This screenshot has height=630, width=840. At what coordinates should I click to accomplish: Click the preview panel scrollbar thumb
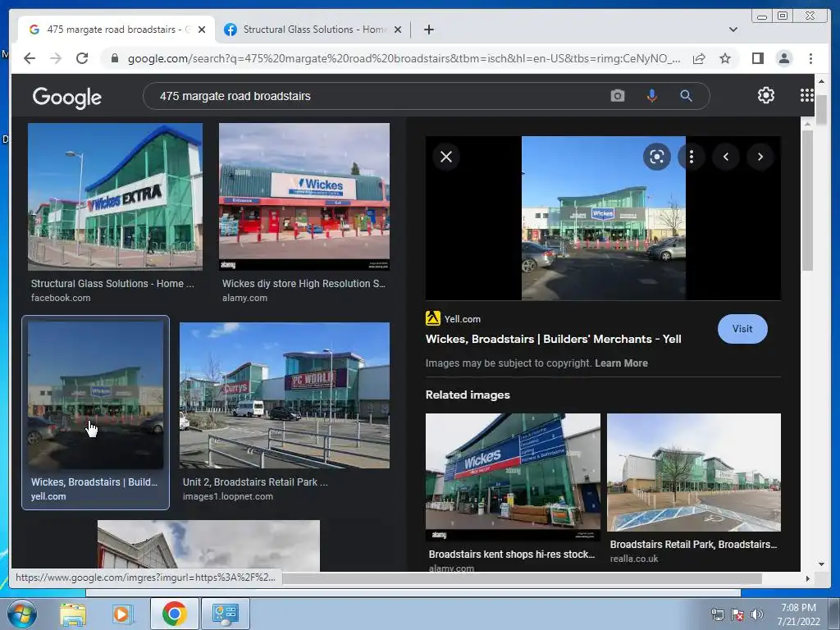(x=807, y=200)
